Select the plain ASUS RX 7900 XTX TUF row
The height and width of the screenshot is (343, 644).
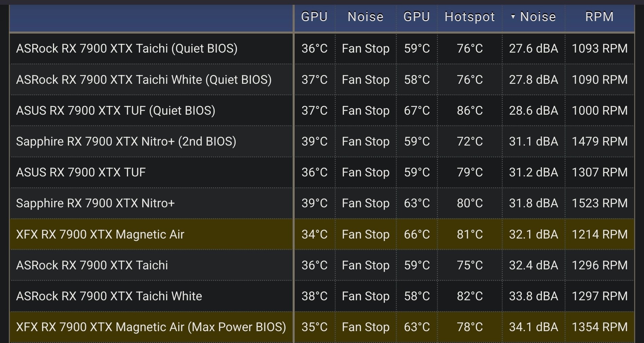click(81, 172)
